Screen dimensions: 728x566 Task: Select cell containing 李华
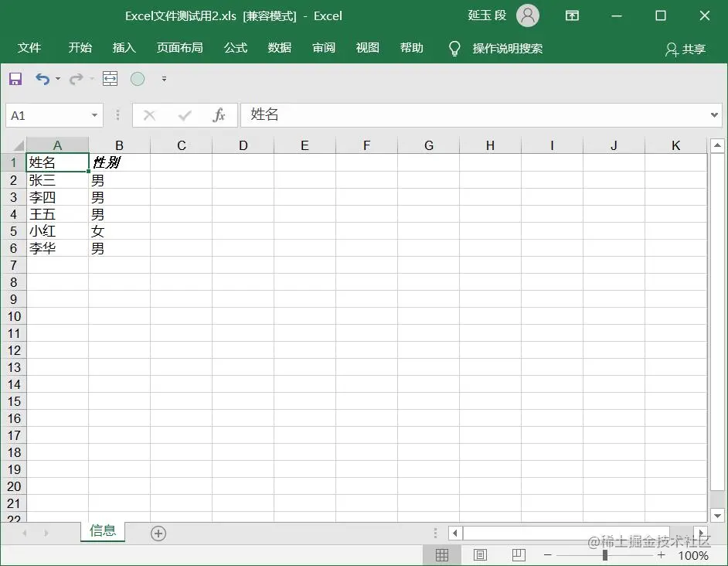click(x=57, y=248)
